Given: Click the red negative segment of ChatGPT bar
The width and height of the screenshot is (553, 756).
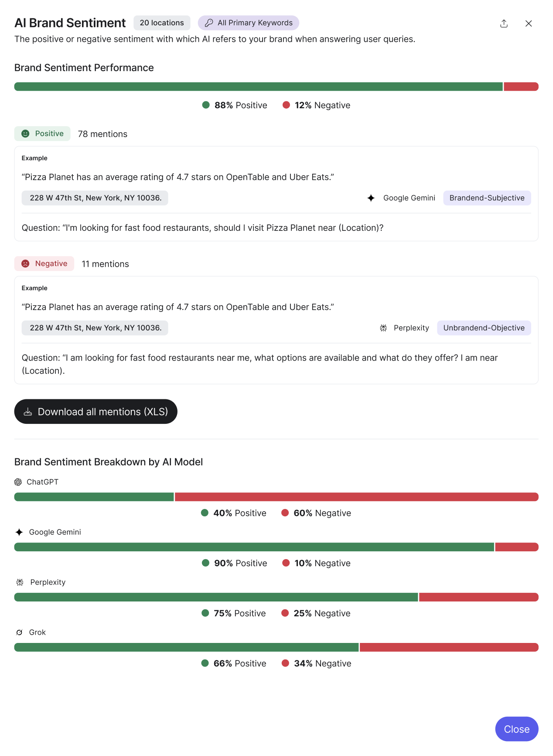Looking at the screenshot, I should (x=356, y=497).
